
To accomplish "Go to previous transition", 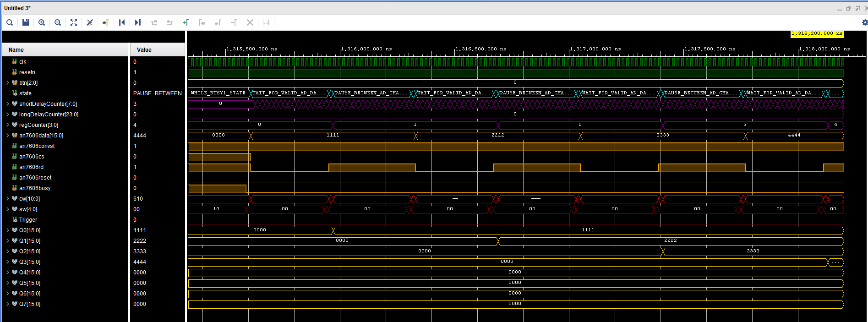I will (x=154, y=22).
